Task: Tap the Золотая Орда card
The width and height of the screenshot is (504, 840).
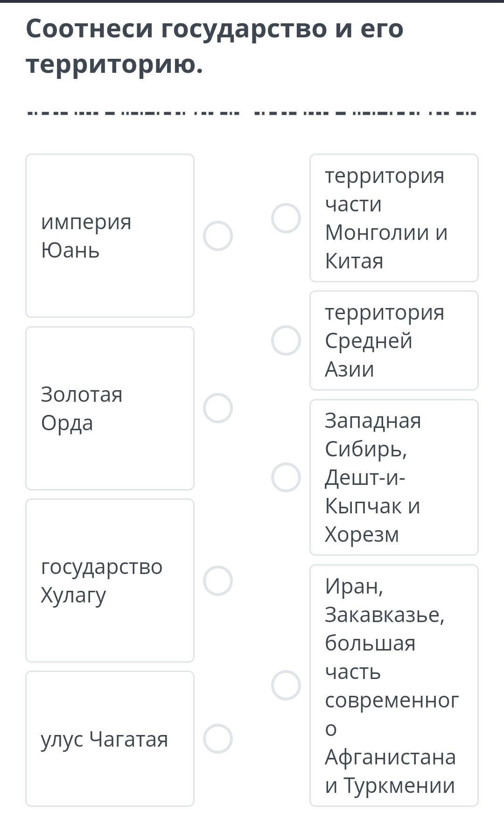Action: (110, 408)
